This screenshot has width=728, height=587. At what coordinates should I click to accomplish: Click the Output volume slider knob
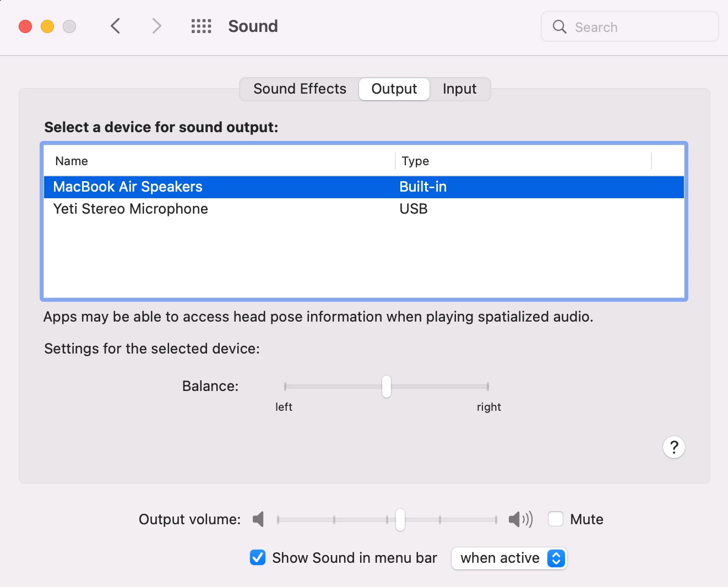(400, 519)
